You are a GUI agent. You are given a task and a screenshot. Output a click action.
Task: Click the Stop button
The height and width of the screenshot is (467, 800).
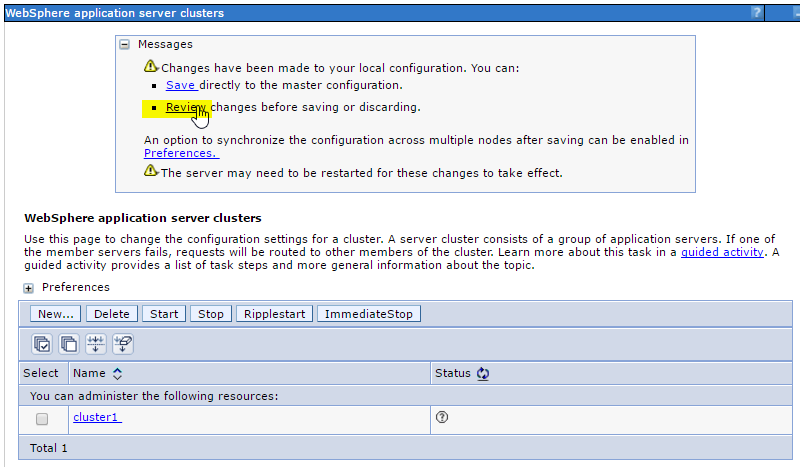point(211,314)
